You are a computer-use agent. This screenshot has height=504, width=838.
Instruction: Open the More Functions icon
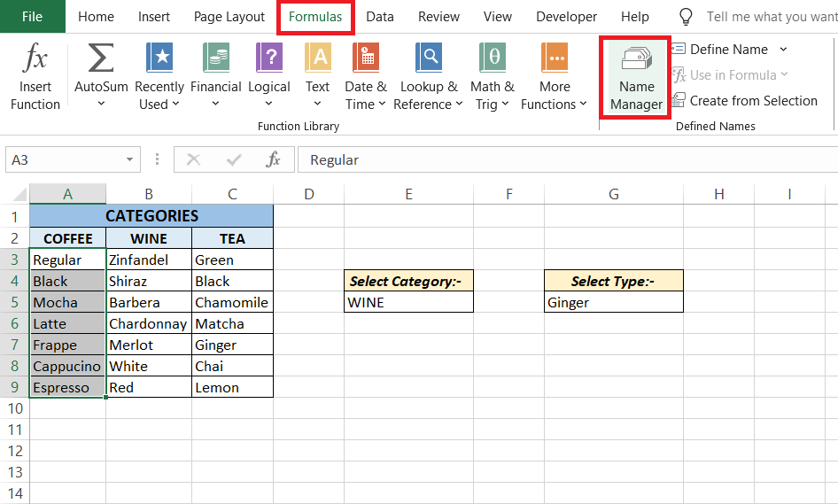(x=555, y=58)
